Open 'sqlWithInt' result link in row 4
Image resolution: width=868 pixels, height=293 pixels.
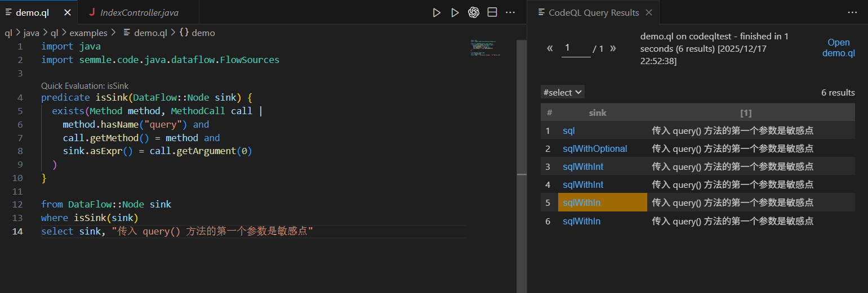click(x=583, y=184)
